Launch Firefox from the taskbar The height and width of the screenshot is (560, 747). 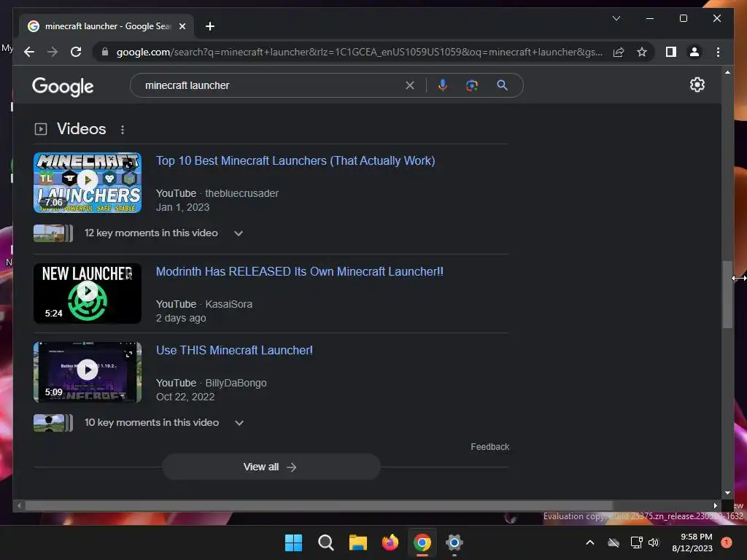click(x=390, y=542)
